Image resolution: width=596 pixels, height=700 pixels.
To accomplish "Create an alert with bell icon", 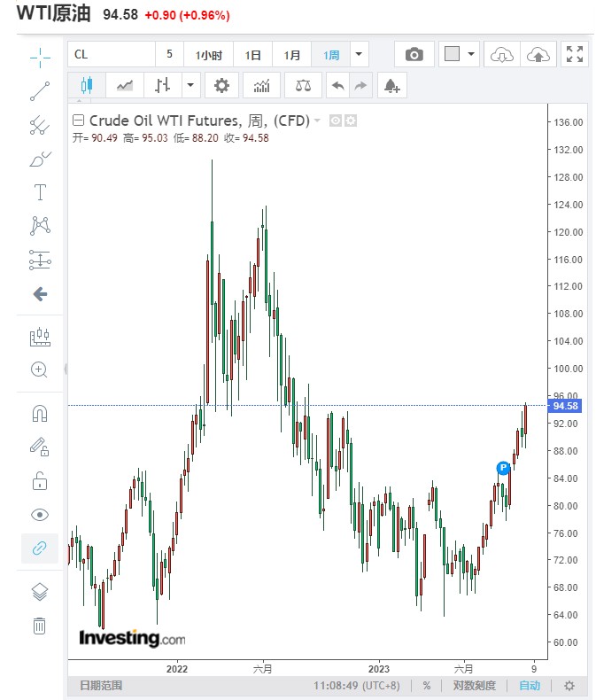I will coord(392,85).
